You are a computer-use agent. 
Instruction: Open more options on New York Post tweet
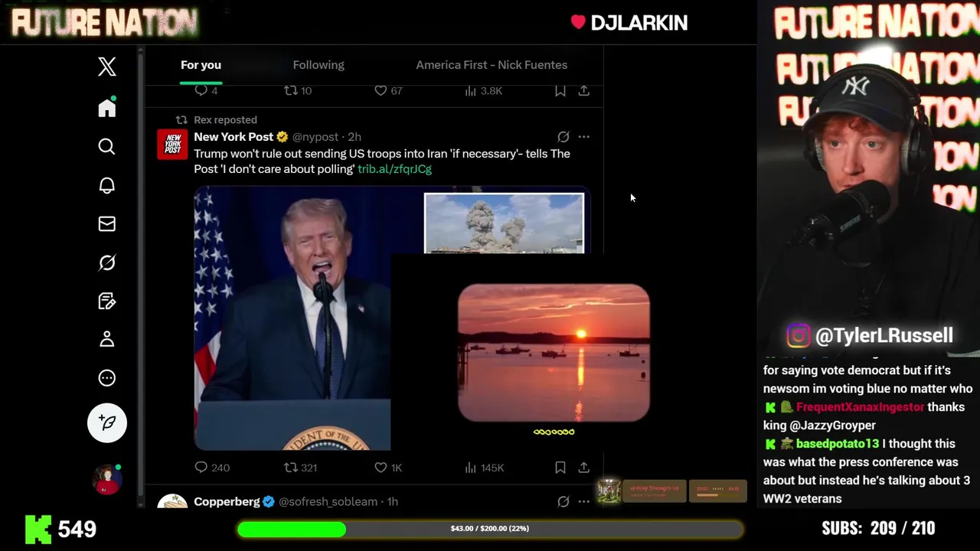coord(584,137)
